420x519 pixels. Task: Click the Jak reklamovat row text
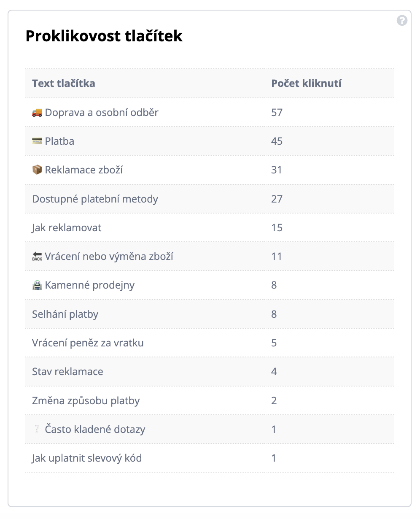(x=67, y=227)
